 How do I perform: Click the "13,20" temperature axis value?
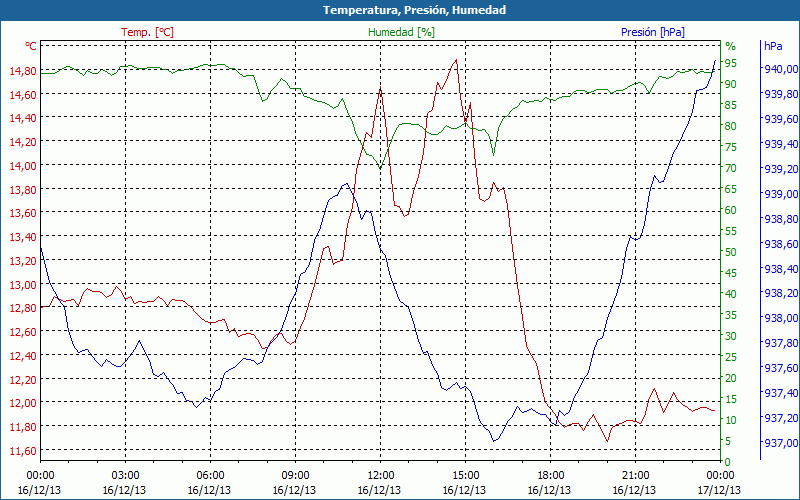[23, 261]
